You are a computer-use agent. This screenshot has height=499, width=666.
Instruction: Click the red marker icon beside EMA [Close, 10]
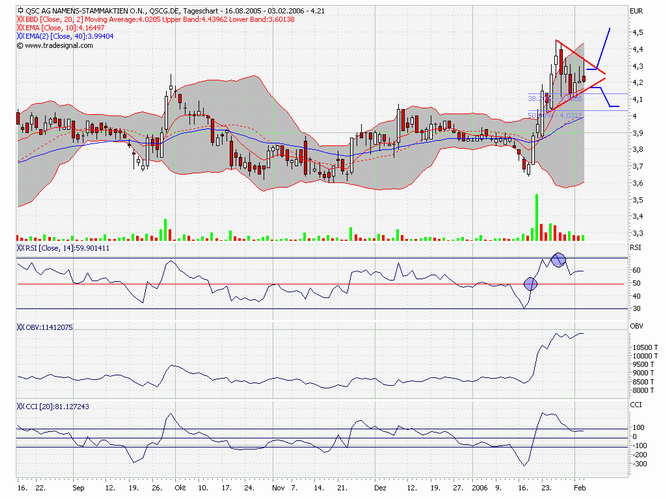tap(21, 28)
